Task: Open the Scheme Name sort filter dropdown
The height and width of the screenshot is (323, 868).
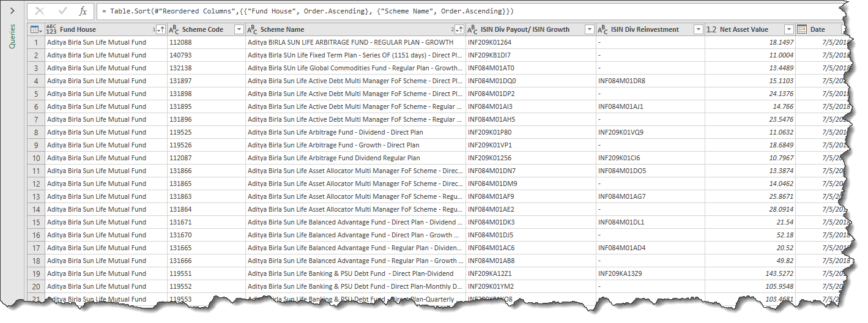Action: [x=458, y=29]
